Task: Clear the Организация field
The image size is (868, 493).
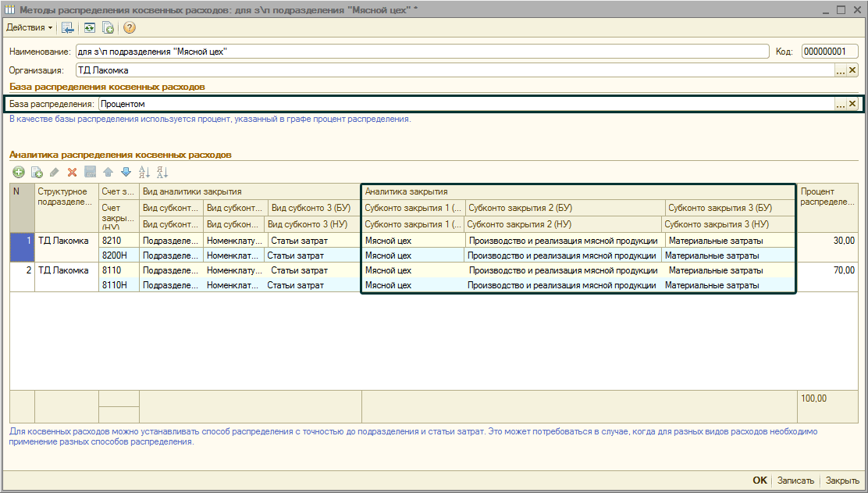Action: click(852, 70)
